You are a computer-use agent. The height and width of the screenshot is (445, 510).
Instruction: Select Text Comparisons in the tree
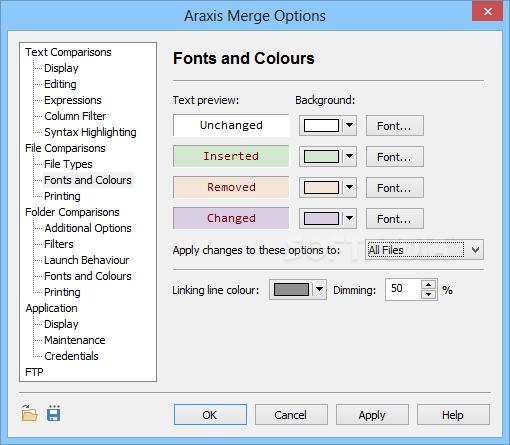tap(68, 52)
